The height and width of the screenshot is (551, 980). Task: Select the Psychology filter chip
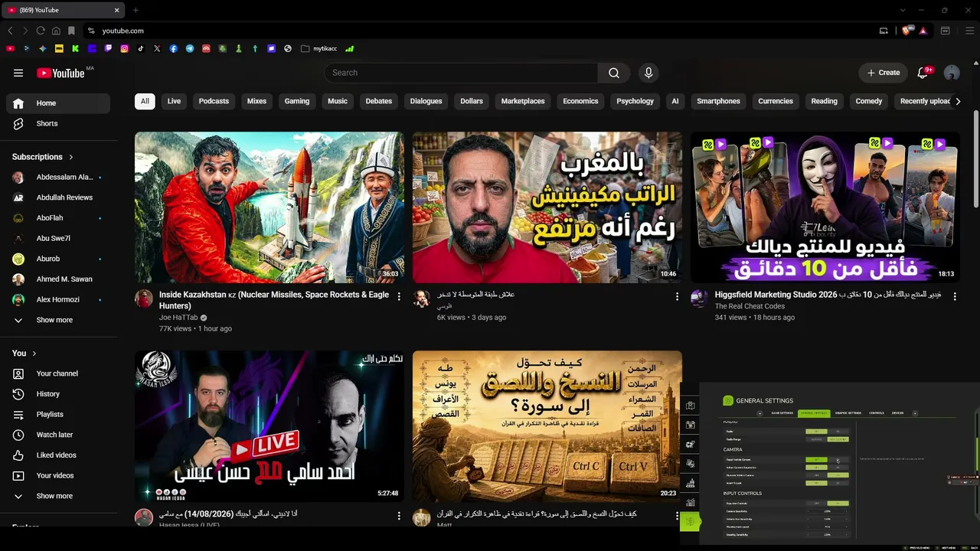pyautogui.click(x=635, y=101)
